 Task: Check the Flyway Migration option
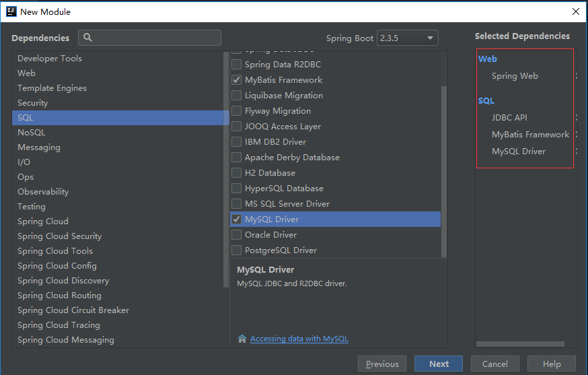coord(236,110)
